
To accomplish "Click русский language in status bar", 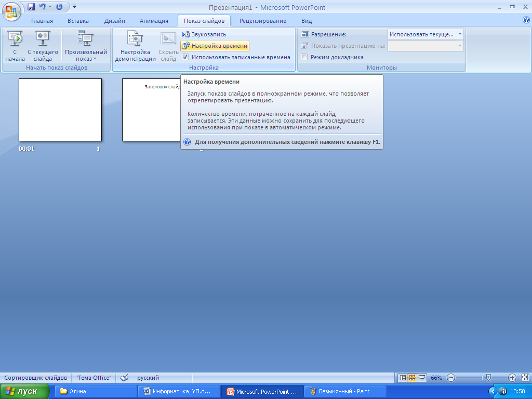I will point(148,378).
